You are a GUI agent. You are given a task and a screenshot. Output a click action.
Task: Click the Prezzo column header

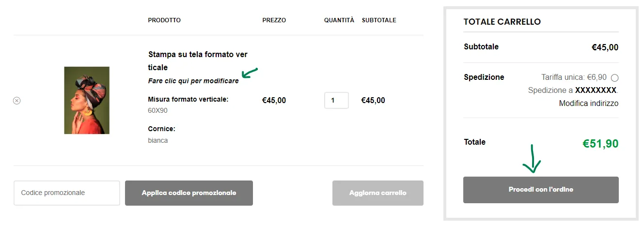pos(274,20)
